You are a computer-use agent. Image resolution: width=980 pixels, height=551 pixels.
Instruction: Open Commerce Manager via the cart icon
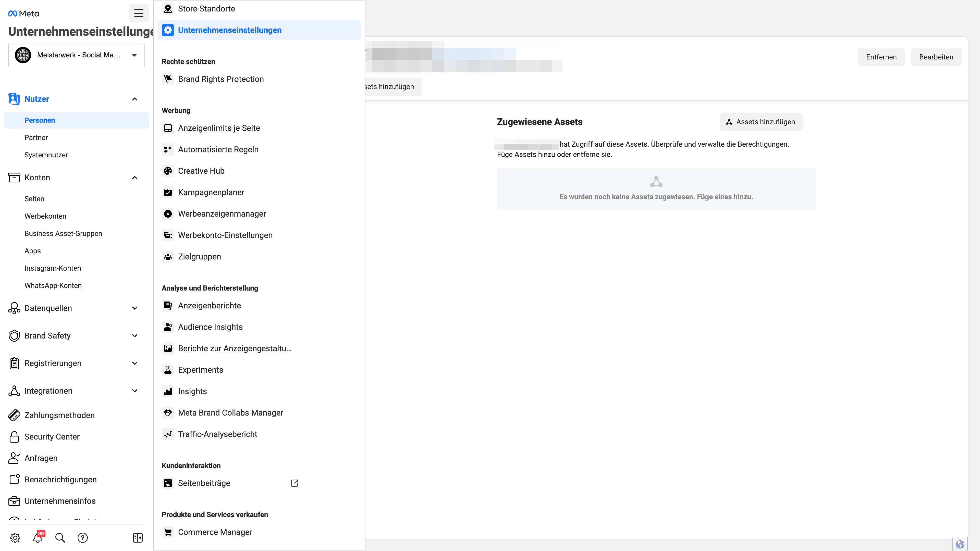tap(168, 532)
